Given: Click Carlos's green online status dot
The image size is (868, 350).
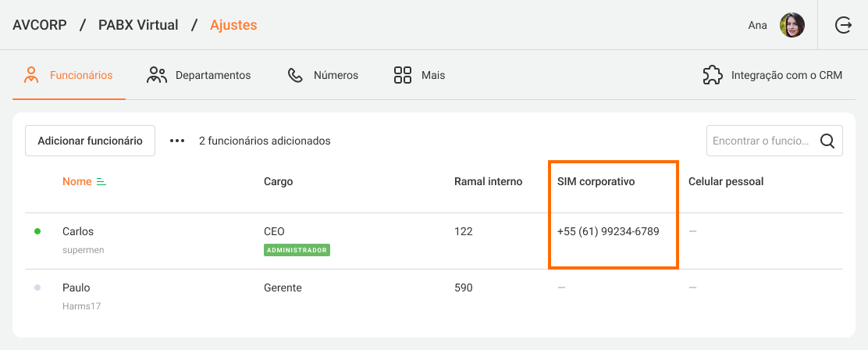Looking at the screenshot, I should click(x=37, y=231).
